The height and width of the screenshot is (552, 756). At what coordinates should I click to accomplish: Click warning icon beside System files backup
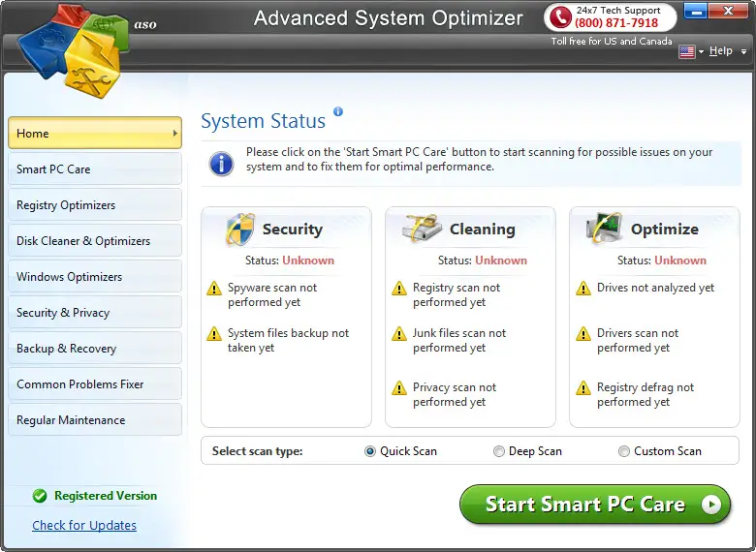[214, 334]
